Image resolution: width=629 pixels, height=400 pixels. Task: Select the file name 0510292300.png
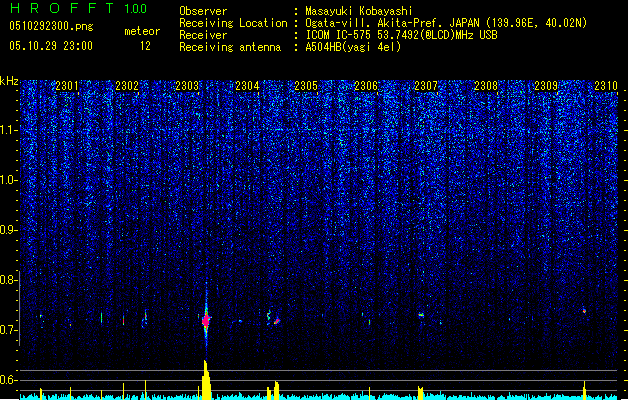[x=51, y=26]
